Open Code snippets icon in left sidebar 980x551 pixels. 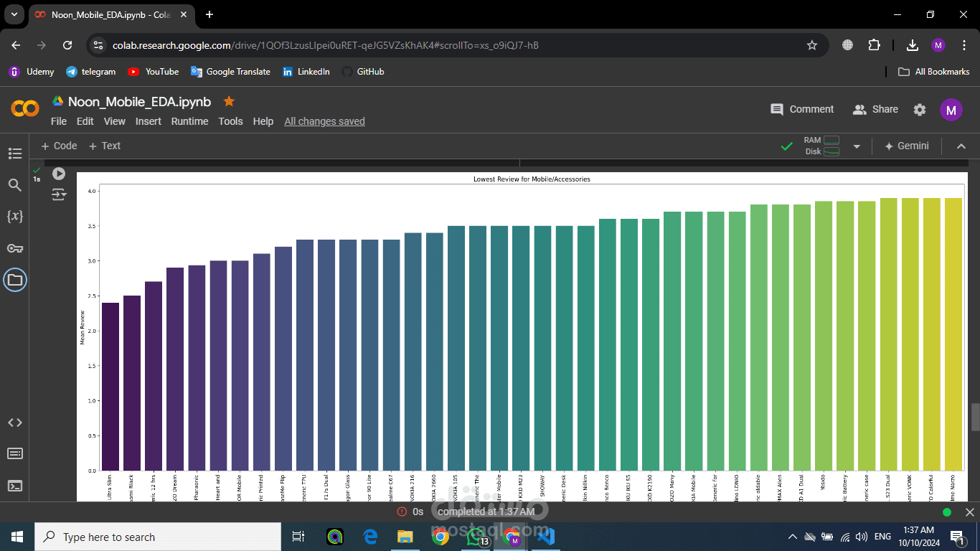pos(15,423)
